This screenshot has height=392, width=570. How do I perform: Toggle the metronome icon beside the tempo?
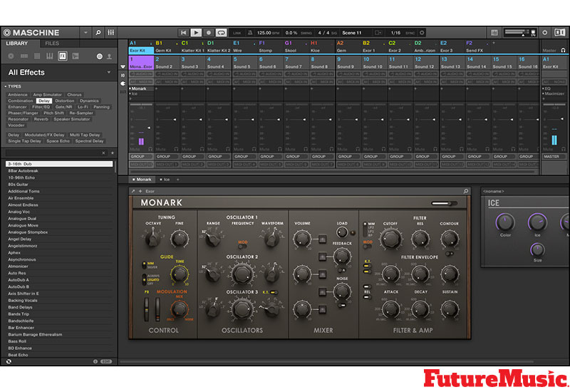pos(250,33)
